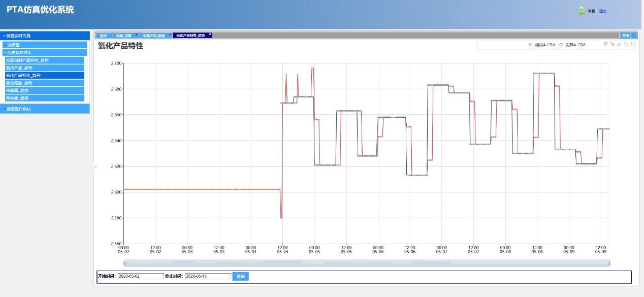Toggle the 模拟4-CBA legend series

point(541,45)
